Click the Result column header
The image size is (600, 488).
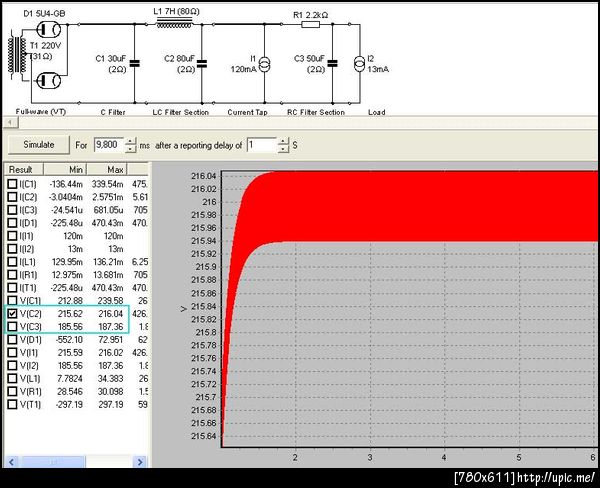[x=24, y=169]
